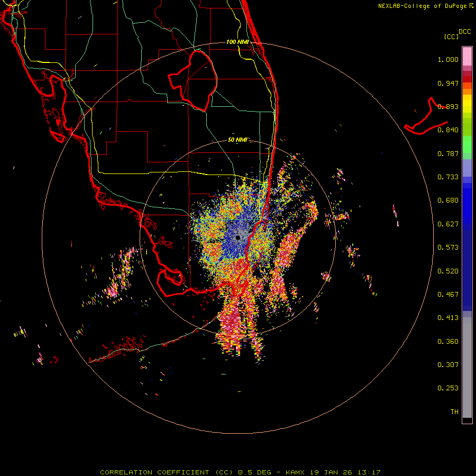Click the 13:17 timestamp
476x476 pixels.
coord(369,472)
